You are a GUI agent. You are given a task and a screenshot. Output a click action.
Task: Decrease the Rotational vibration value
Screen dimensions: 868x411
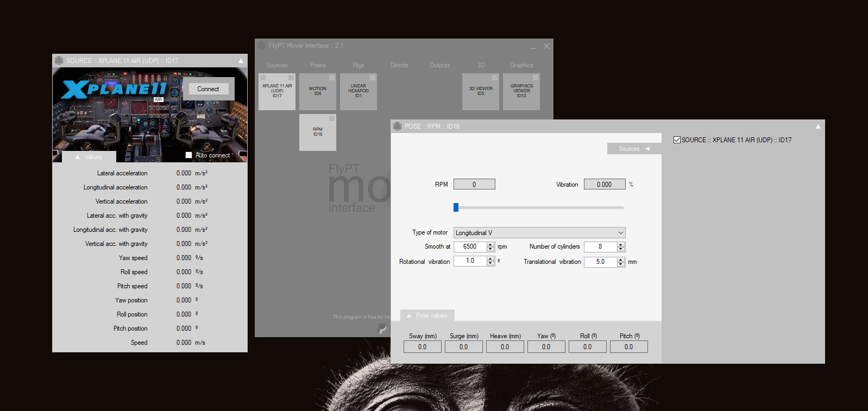490,263
